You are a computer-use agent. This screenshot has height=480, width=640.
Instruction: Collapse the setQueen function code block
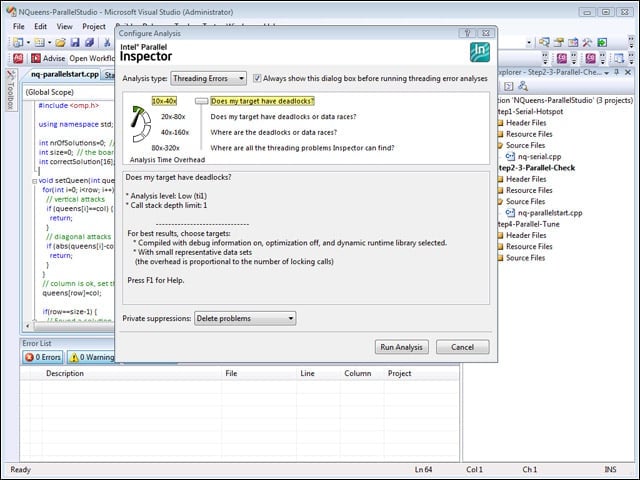pyautogui.click(x=34, y=181)
